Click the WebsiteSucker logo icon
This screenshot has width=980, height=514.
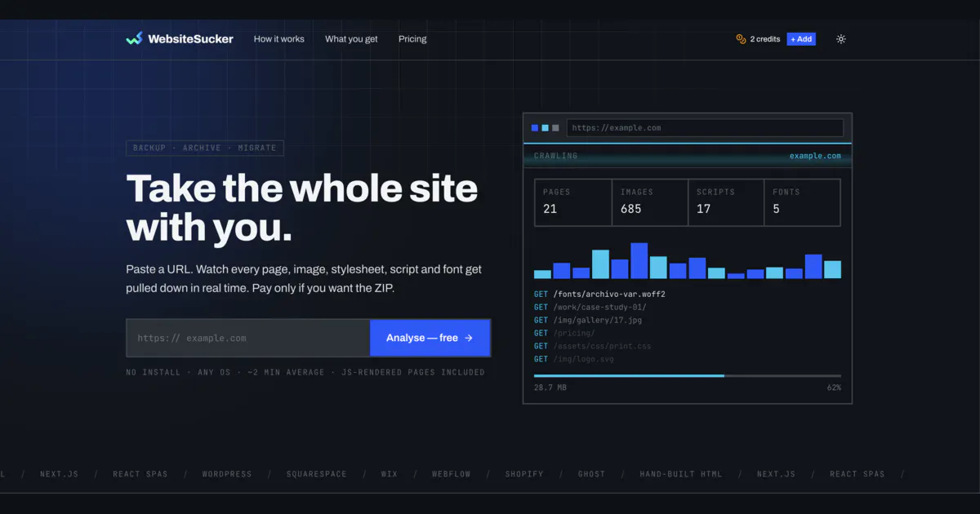coord(135,38)
